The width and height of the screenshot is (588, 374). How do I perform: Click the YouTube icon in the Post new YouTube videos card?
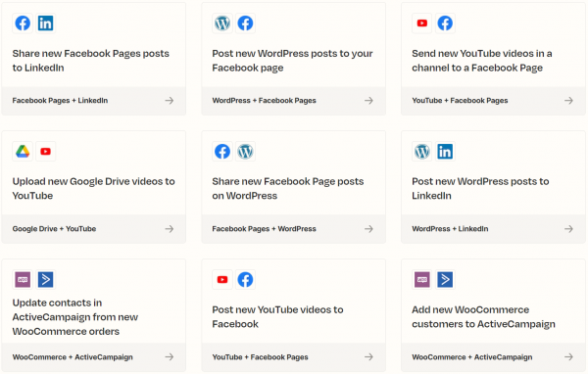click(222, 280)
